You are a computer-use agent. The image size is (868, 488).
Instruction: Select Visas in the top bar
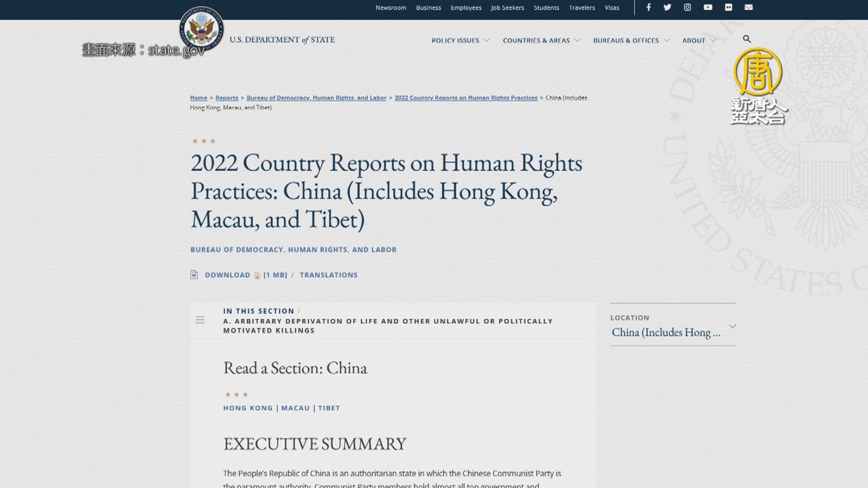click(612, 8)
